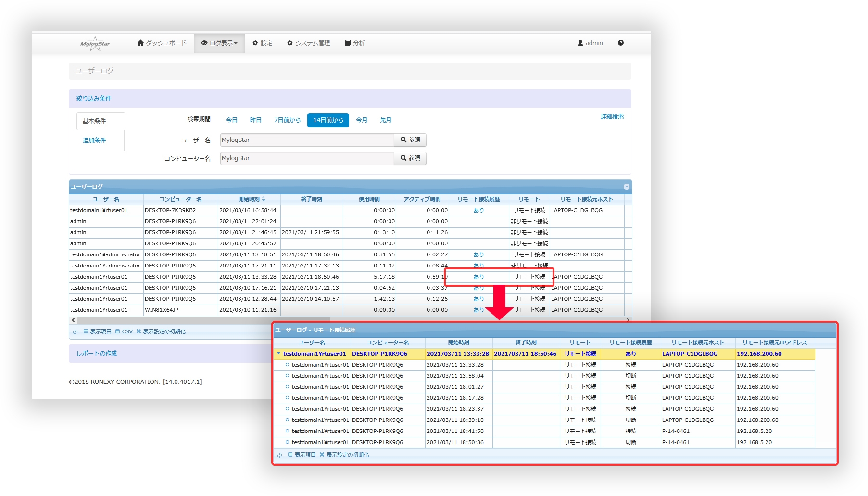
Task: Click the 詳細検索 link
Action: pyautogui.click(x=612, y=116)
